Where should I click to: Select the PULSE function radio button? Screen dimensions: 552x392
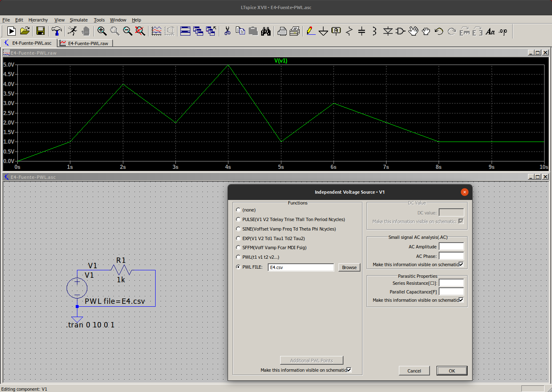(238, 219)
